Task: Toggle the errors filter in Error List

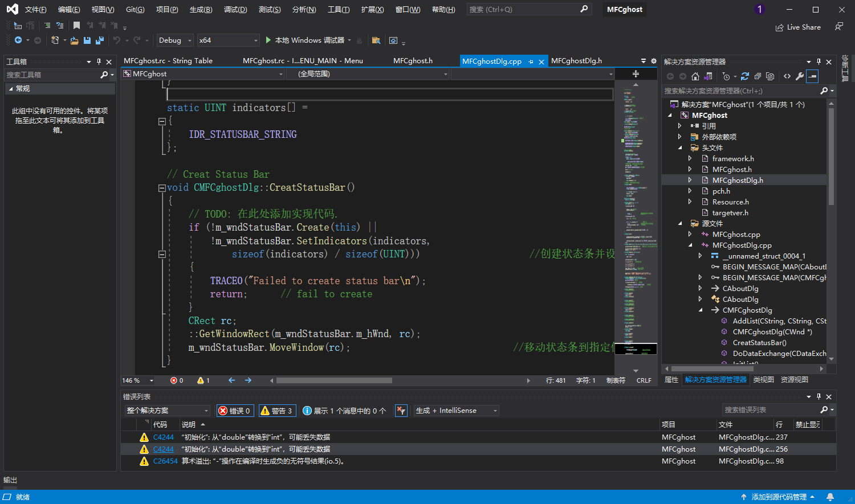Action: (235, 411)
